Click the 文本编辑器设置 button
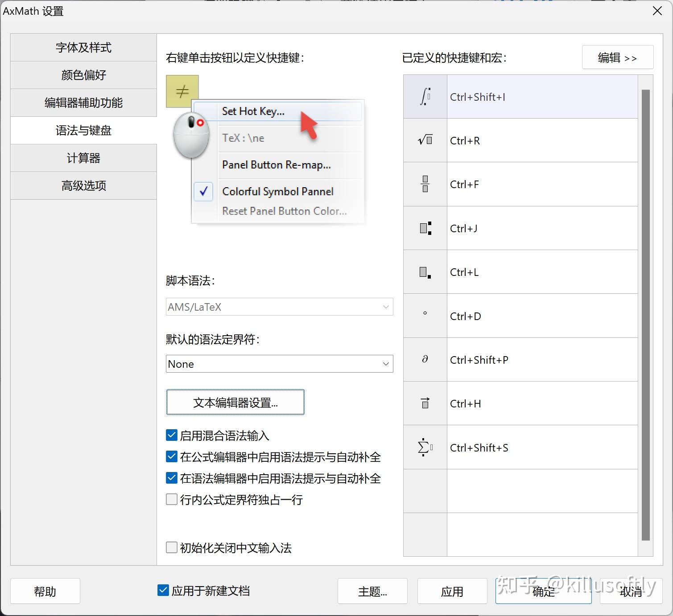This screenshot has height=616, width=673. [x=235, y=402]
